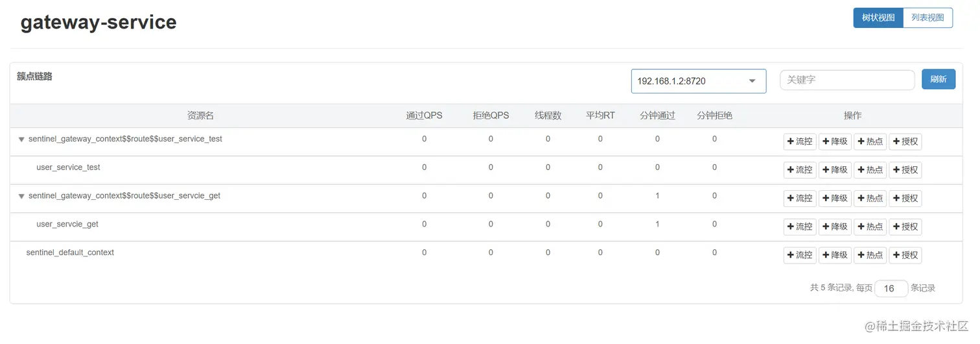Add 授权 rule for user_service_test row

[905, 170]
